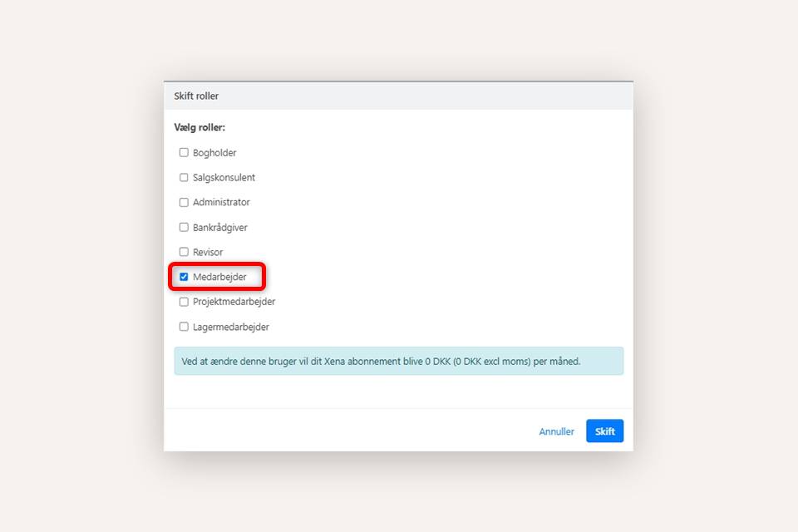This screenshot has height=532, width=798.
Task: Select the Bankrådgiver checkbox
Action: coord(184,227)
